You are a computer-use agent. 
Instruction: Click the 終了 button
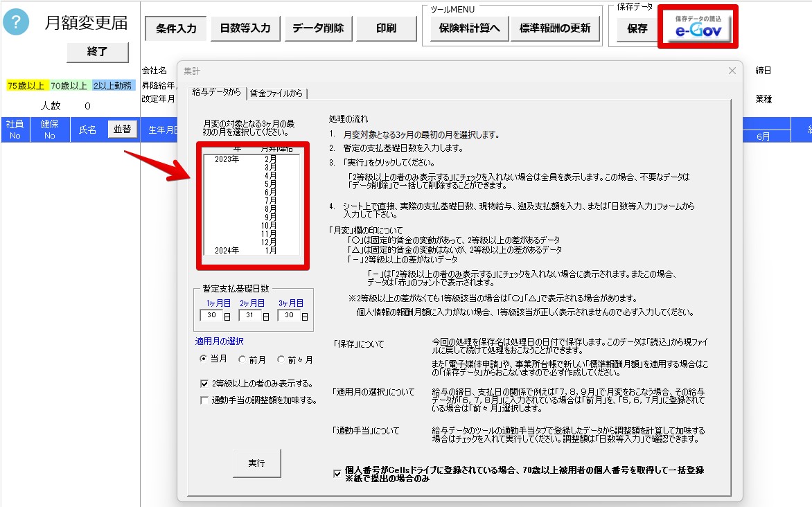(98, 52)
